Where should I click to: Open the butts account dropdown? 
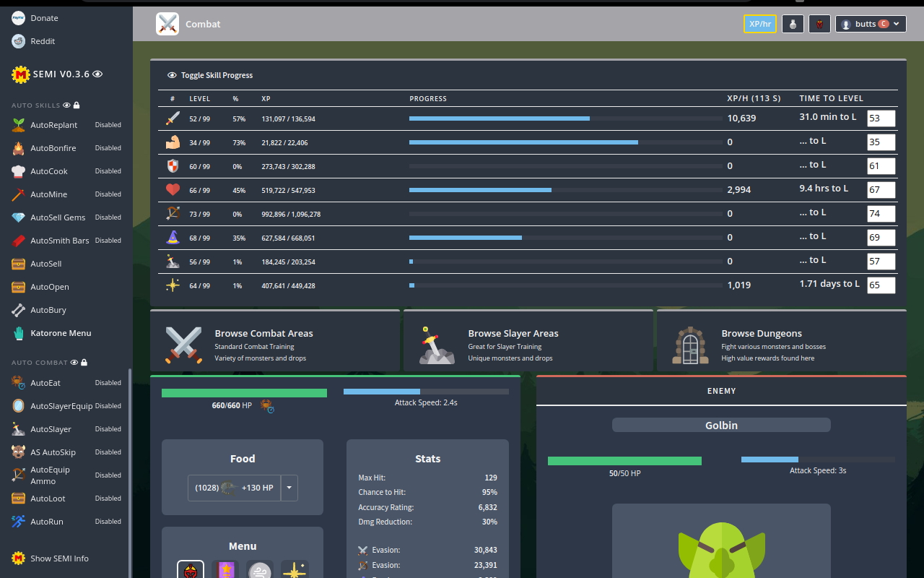click(x=870, y=23)
